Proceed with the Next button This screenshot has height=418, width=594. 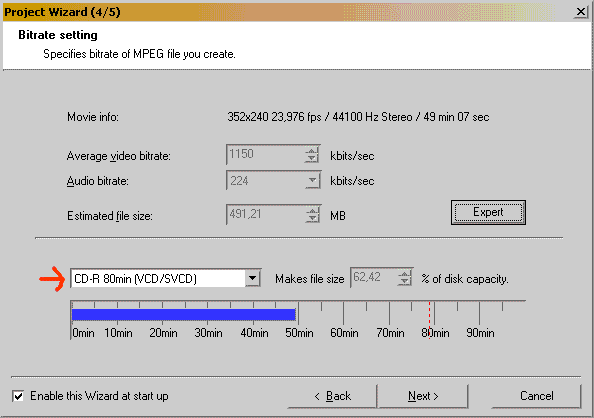(x=423, y=396)
